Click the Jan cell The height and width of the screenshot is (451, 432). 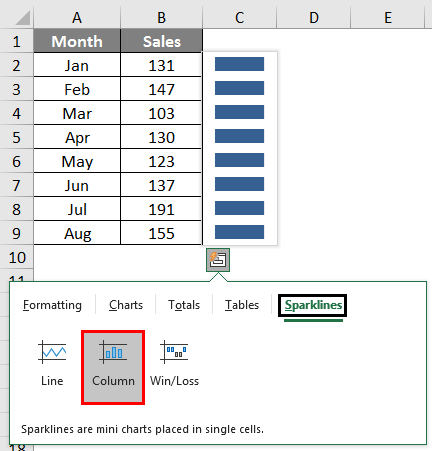pyautogui.click(x=77, y=65)
